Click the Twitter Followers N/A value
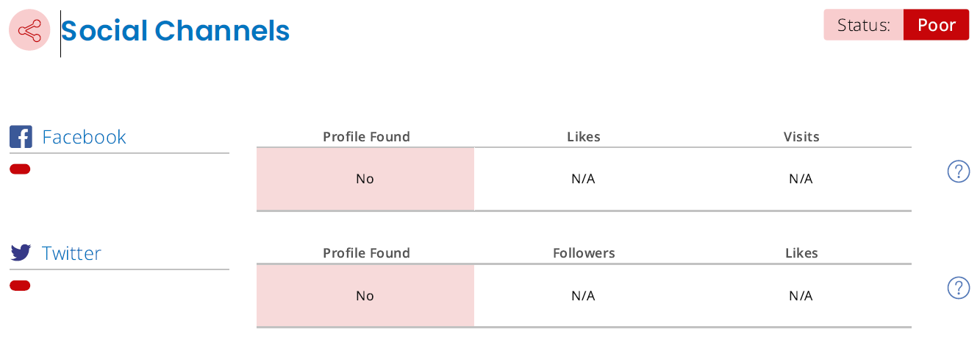The image size is (980, 346). (x=583, y=296)
